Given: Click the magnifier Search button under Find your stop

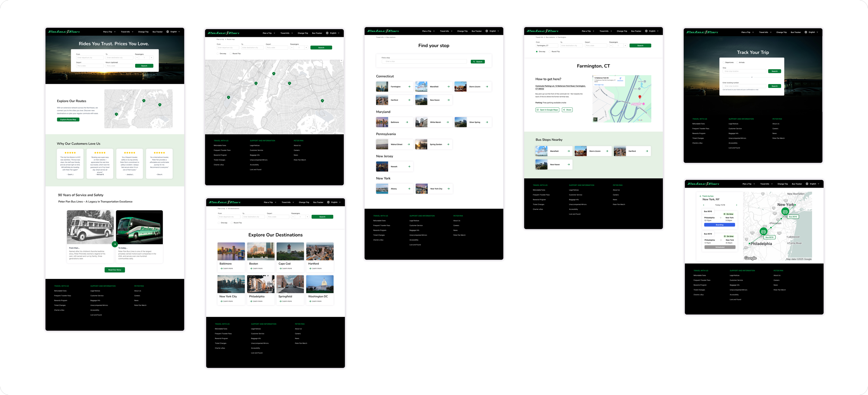Looking at the screenshot, I should (477, 62).
